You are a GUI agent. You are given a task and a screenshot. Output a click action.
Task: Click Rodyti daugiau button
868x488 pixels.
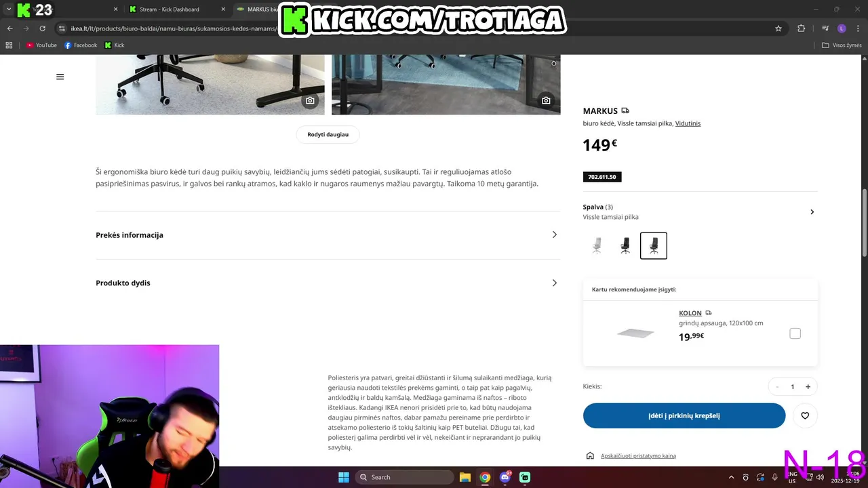pyautogui.click(x=328, y=134)
